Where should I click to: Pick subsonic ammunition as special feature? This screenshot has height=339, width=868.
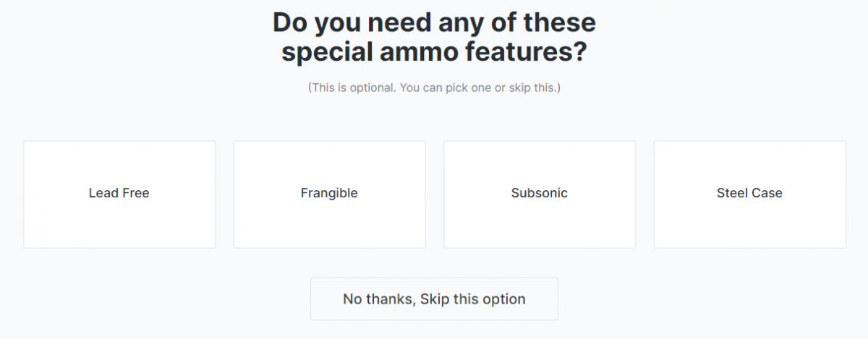point(540,194)
